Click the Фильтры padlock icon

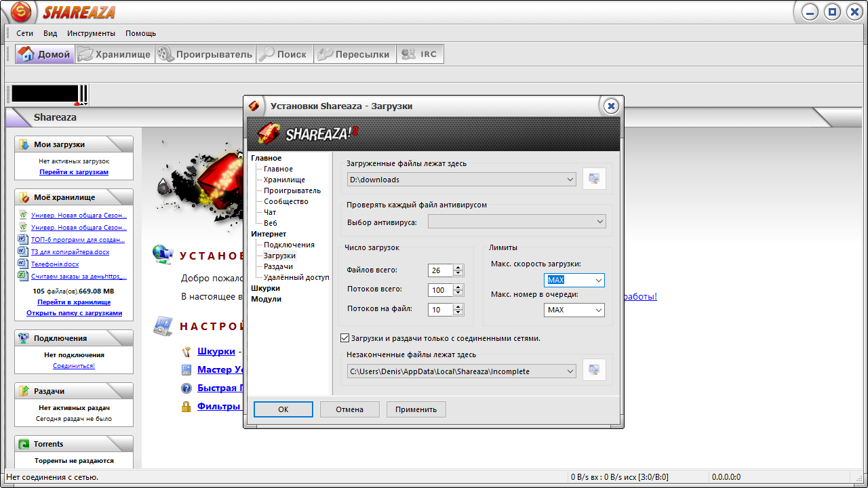(186, 407)
